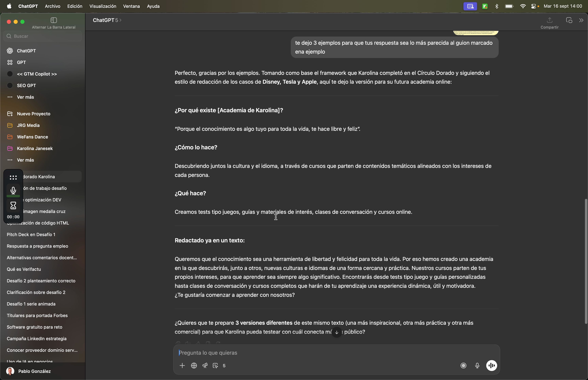
Task: Click the heading "¿Por qué existe [Academia de Karolina]?"
Action: pyautogui.click(x=229, y=110)
